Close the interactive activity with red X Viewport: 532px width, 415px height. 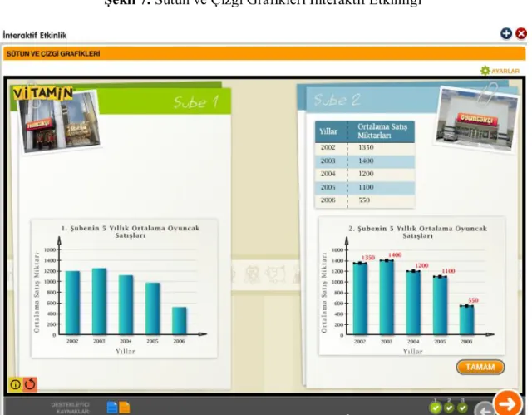tap(521, 33)
